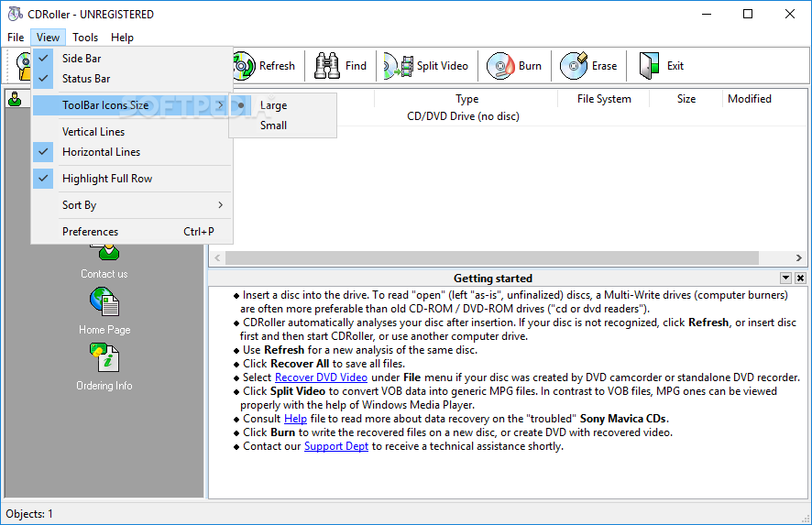The image size is (812, 525).
Task: Click the Support Dept link
Action: pos(336,446)
